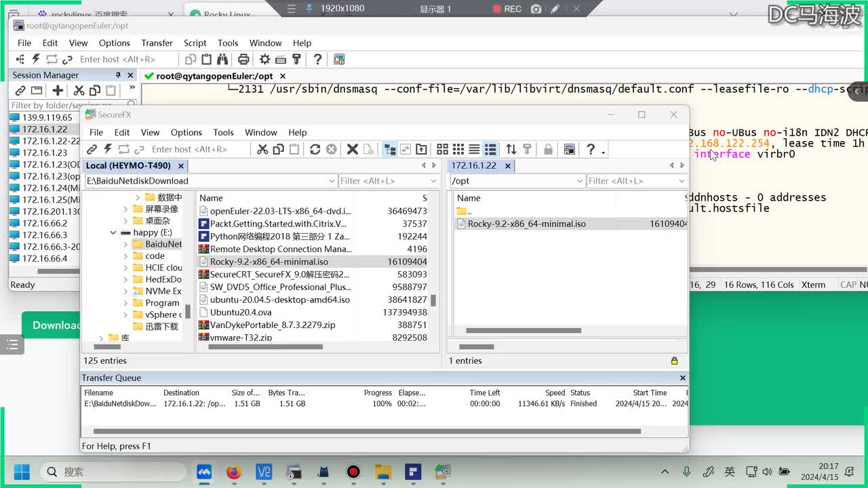868x488 pixels.
Task: Click Find binoculars icon in SecureCRT toolbar
Action: (x=222, y=60)
